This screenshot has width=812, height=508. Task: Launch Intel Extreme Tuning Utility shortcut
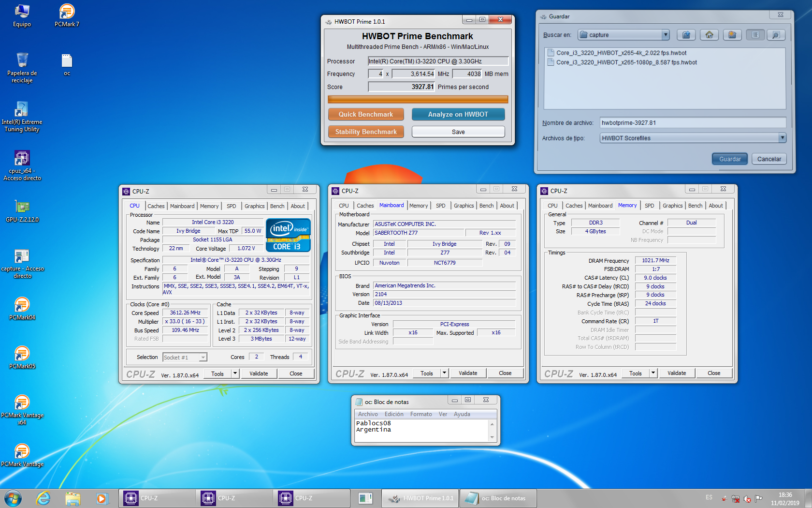(x=22, y=117)
